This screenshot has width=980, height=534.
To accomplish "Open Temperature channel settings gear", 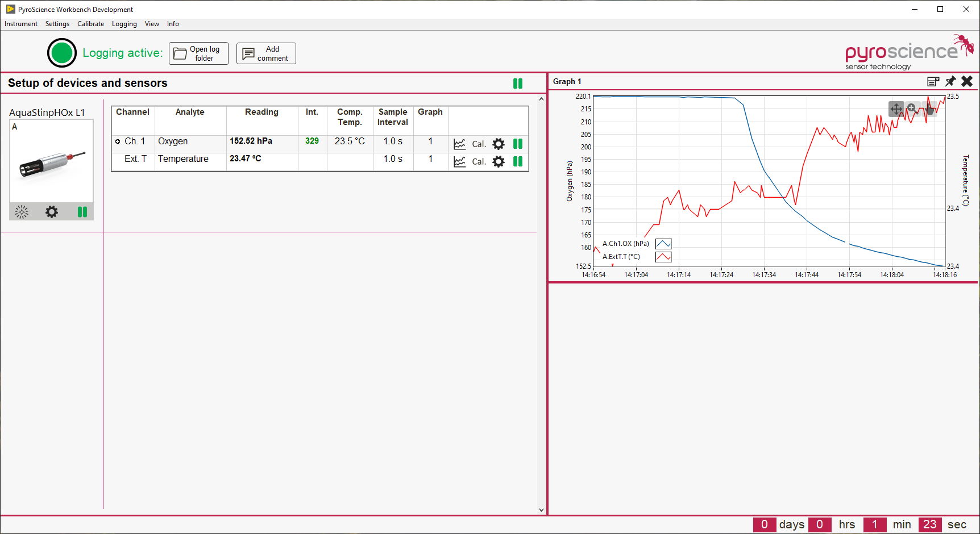I will coord(499,161).
